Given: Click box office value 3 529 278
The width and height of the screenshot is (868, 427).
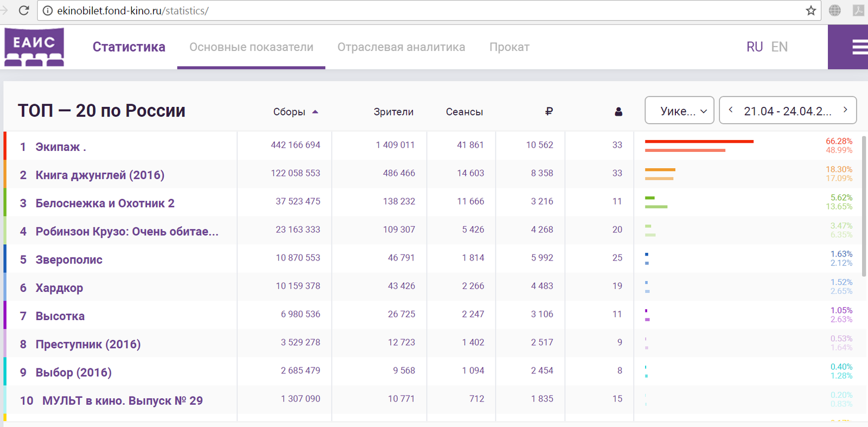Looking at the screenshot, I should click(x=301, y=342).
